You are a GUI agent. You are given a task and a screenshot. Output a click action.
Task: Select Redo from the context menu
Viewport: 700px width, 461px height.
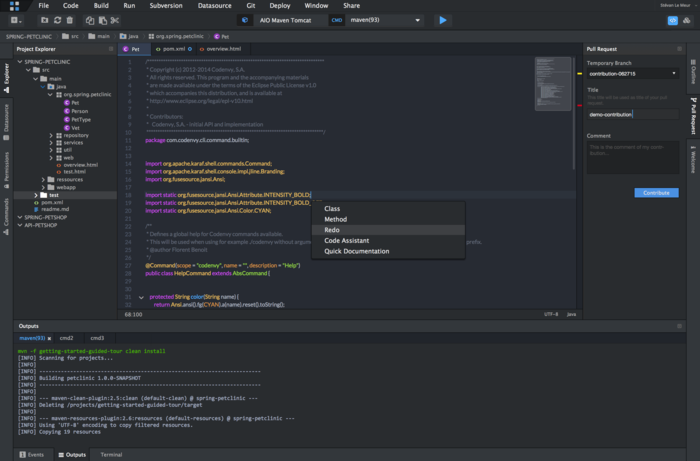[x=332, y=230]
